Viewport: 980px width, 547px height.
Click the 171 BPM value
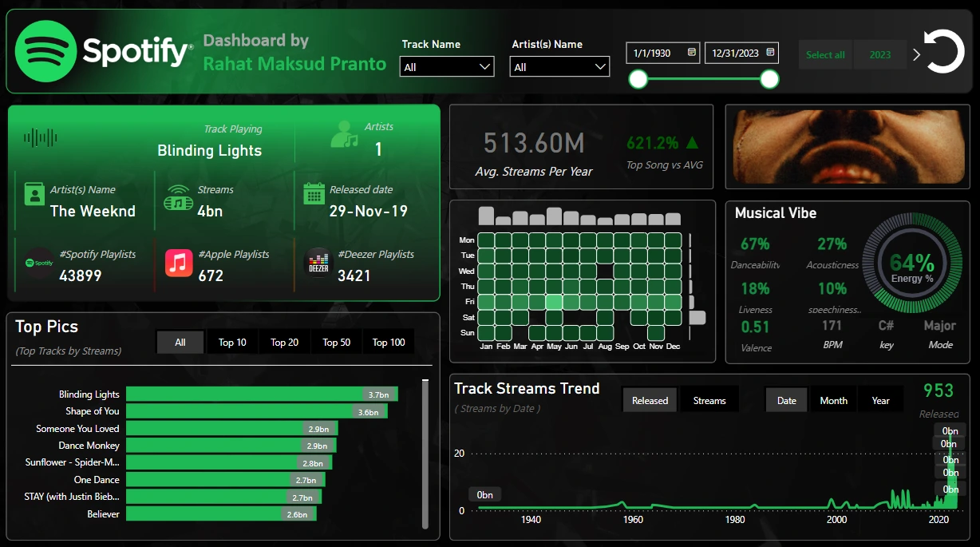(832, 326)
